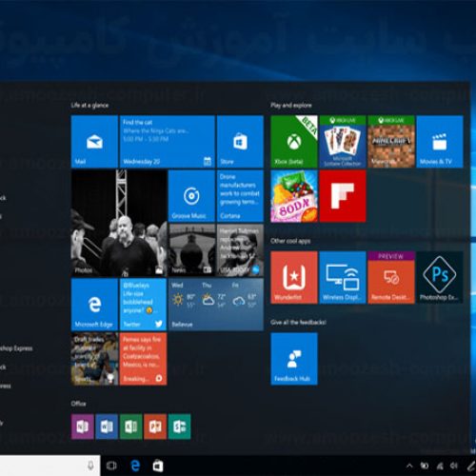Open the News tile
Screen dimensions: 476x476
pos(191,250)
